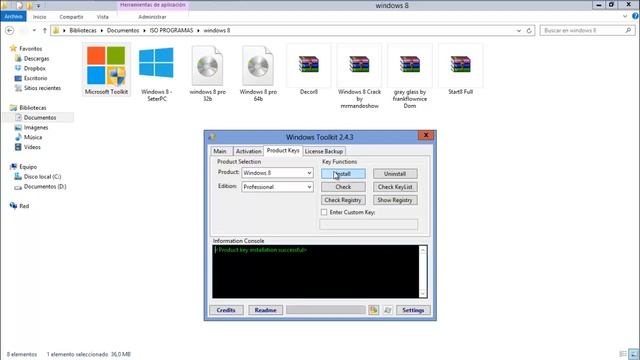Select Documentos under Bibliotecas
The width and height of the screenshot is (640, 360).
coord(36,117)
